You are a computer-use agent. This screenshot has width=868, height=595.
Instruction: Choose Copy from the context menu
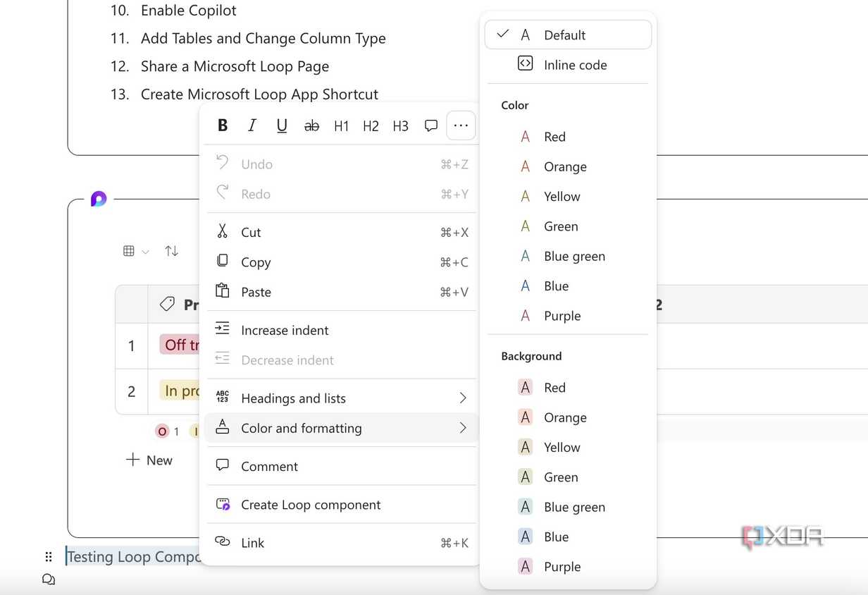tap(342, 262)
